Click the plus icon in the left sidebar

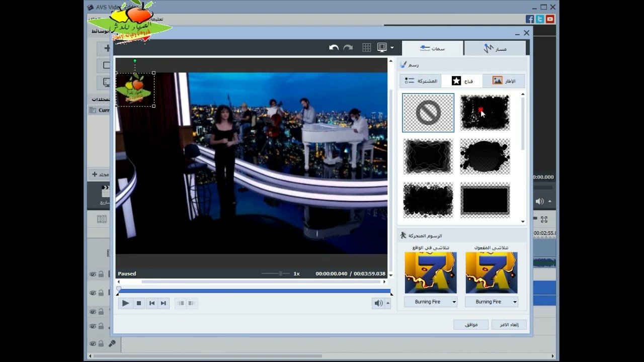107,48
